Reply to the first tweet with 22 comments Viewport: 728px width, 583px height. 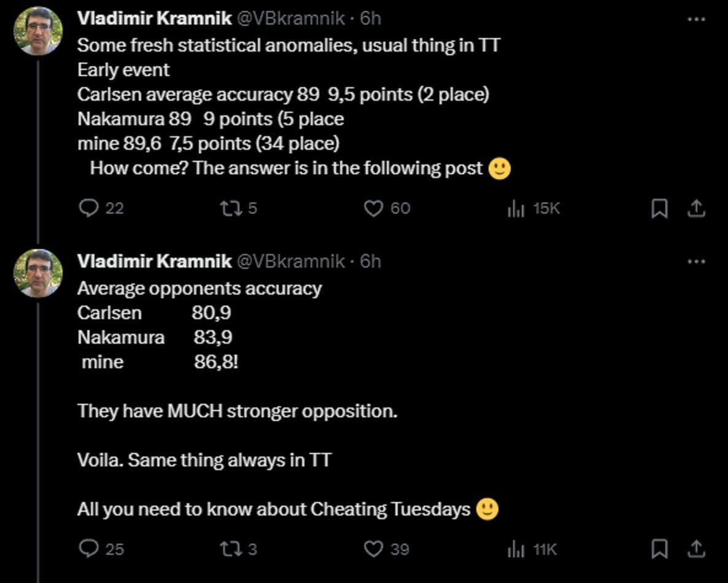coord(90,209)
